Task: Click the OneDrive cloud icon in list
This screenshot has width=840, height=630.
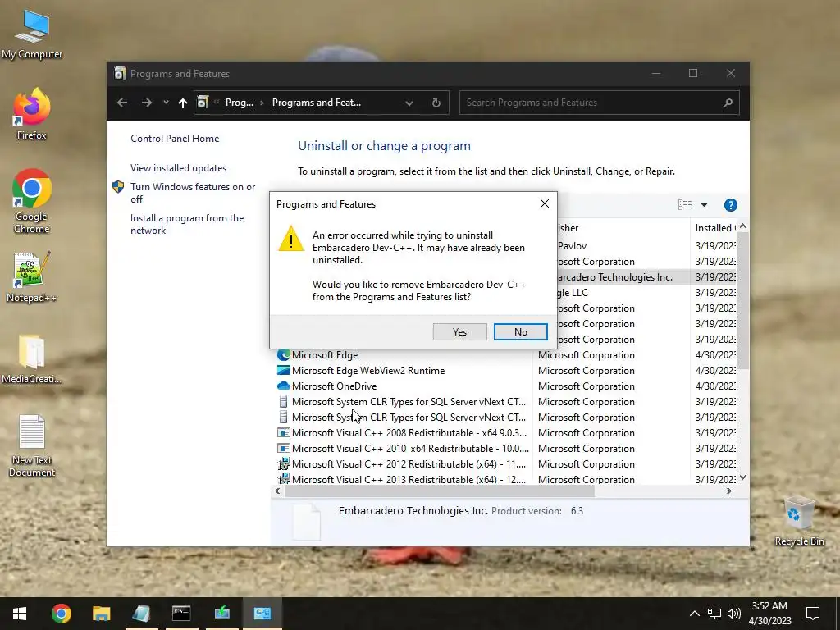Action: [283, 386]
